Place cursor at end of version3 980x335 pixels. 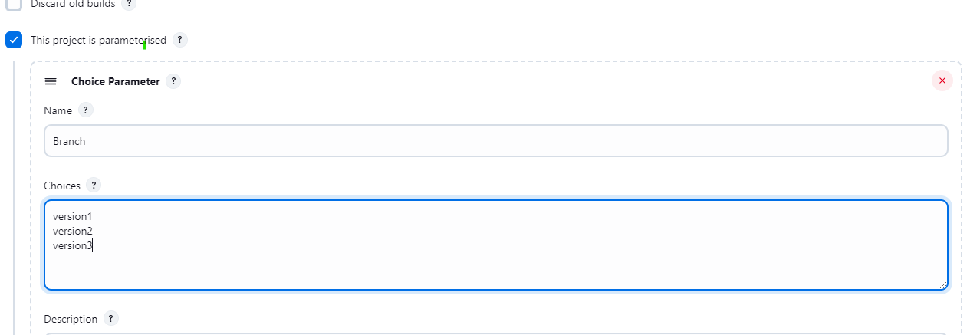(93, 245)
